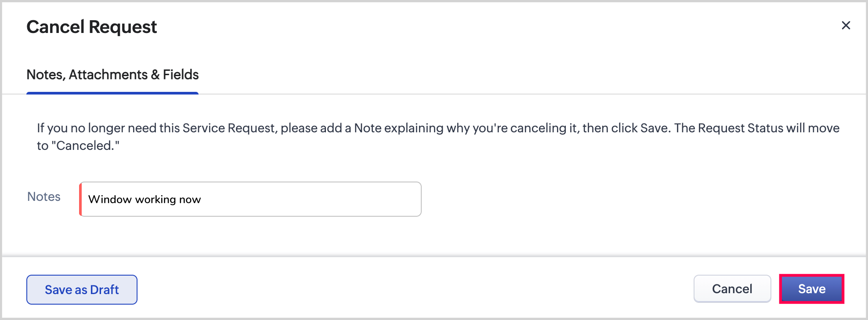Click the Cancel Request dialog title

pyautogui.click(x=91, y=27)
